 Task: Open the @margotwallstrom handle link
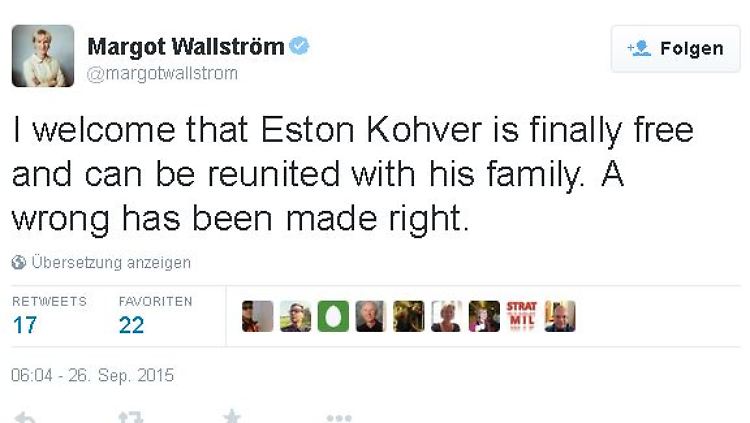(162, 74)
